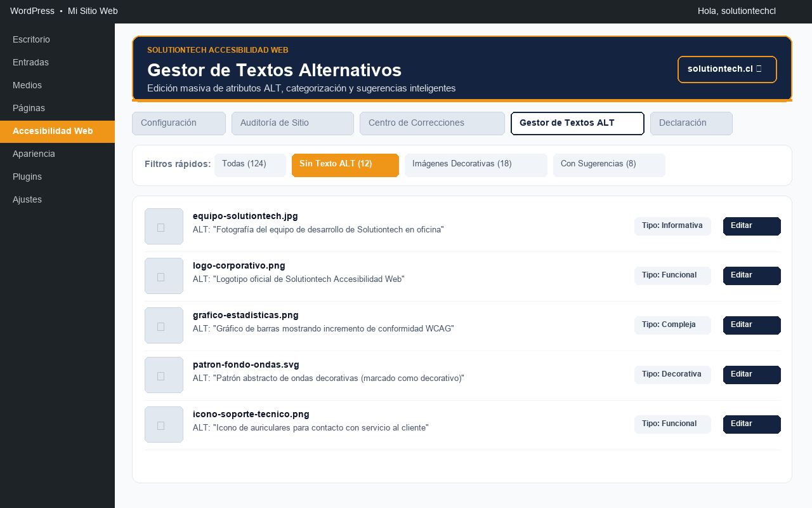
Task: Edit ALT text for icono-soporte-tecnico.png
Action: 752,424
